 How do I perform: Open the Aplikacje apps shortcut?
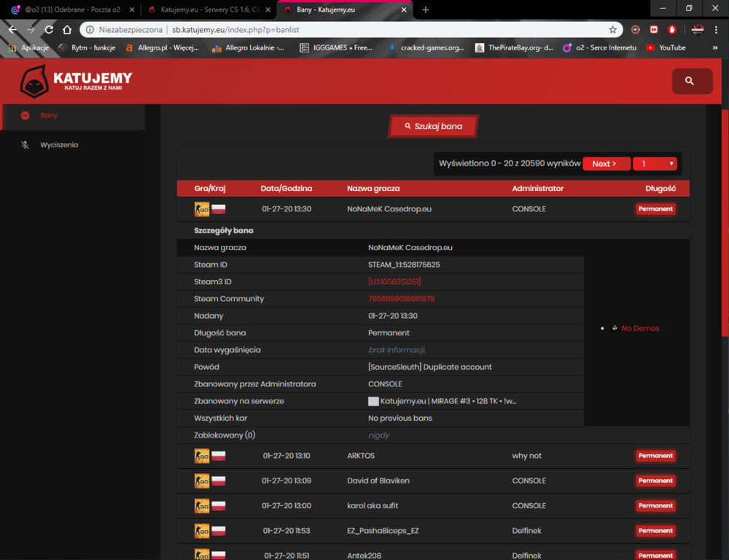pos(29,48)
